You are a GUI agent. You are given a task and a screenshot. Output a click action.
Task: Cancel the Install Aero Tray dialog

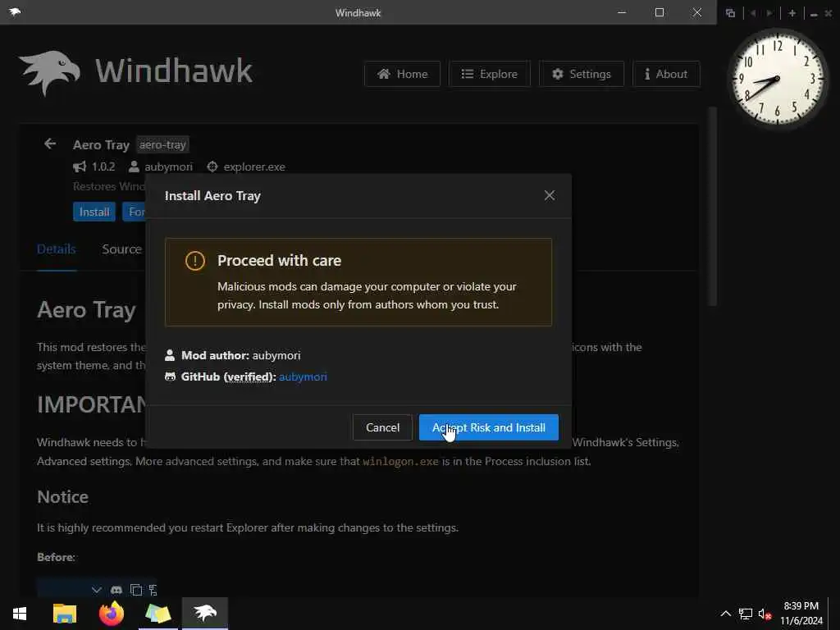pyautogui.click(x=382, y=427)
